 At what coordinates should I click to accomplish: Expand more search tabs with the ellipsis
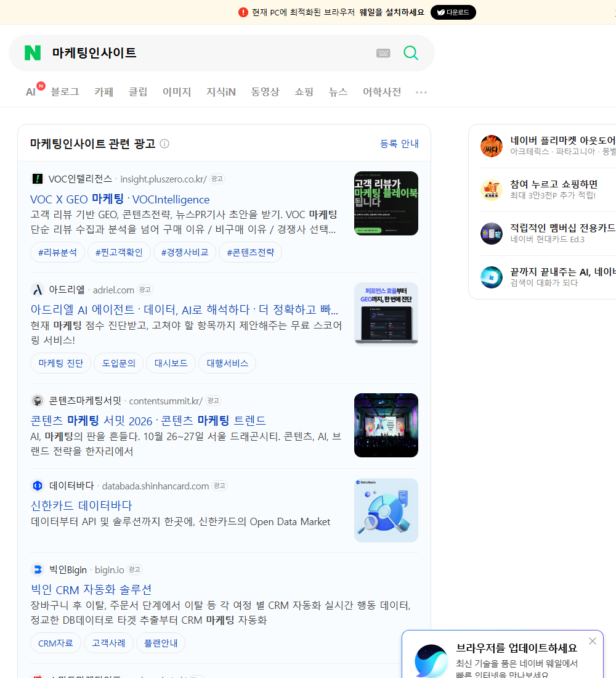421,92
